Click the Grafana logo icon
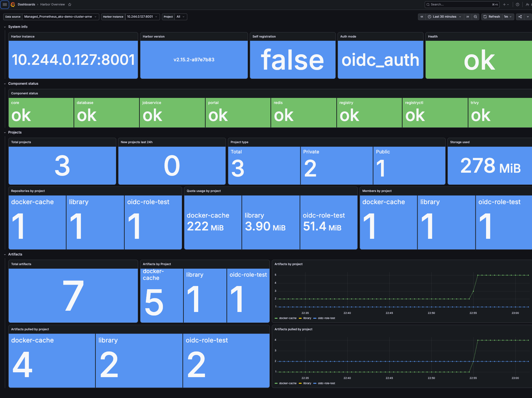This screenshot has width=532, height=398. click(13, 4)
